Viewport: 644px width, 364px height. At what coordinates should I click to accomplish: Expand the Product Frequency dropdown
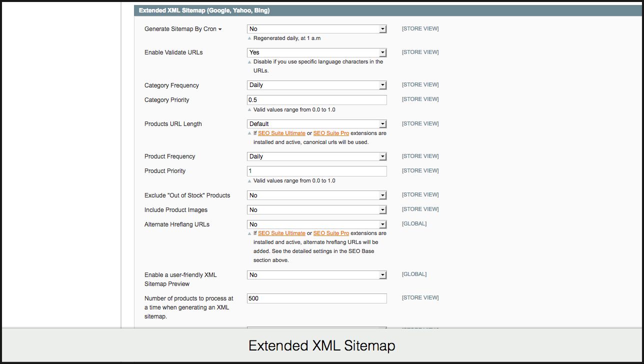(x=316, y=156)
